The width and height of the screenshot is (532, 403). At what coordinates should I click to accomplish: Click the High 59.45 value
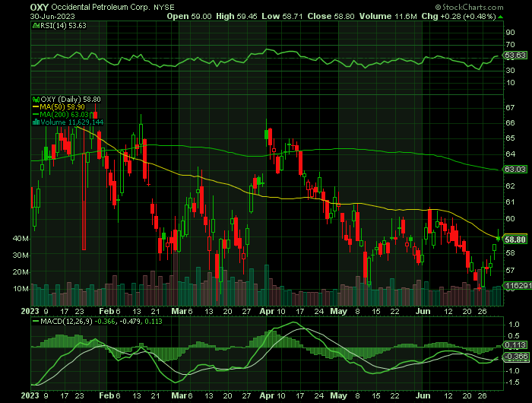click(236, 16)
